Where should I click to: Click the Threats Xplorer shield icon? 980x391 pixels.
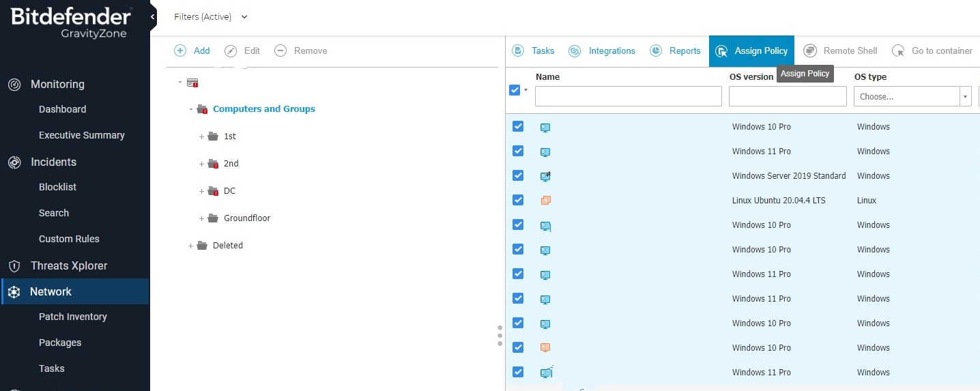click(14, 266)
